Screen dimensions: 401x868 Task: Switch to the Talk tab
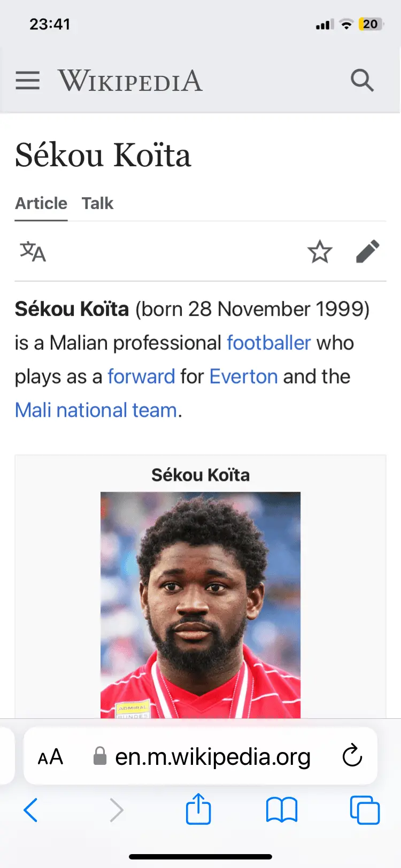(x=97, y=204)
